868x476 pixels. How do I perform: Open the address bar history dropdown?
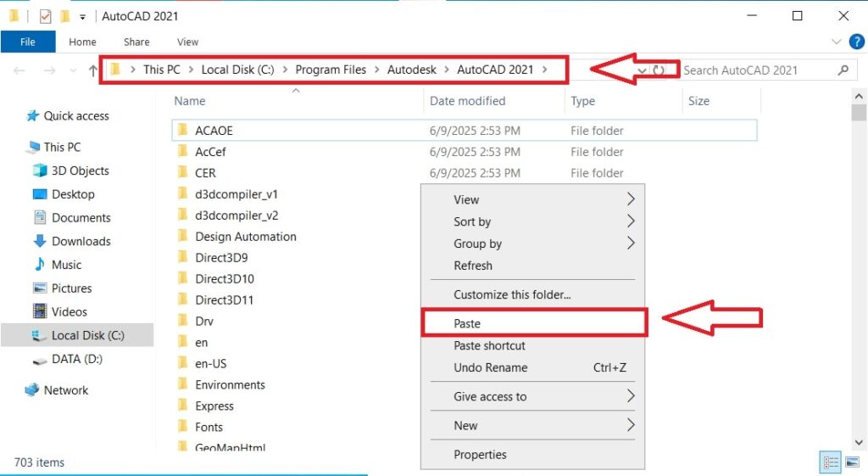click(x=642, y=70)
